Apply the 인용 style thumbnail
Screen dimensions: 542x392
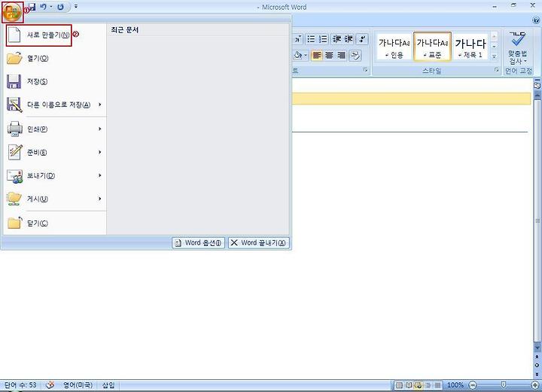(x=394, y=47)
